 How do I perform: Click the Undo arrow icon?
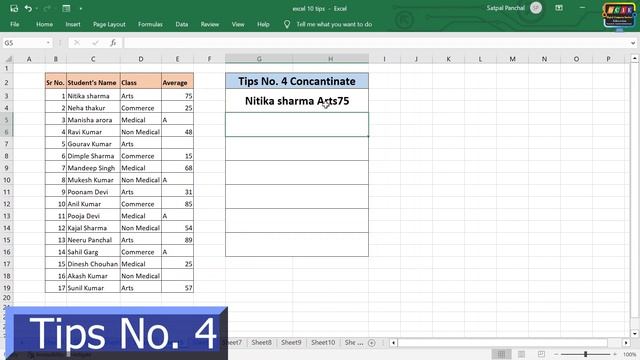[x=28, y=8]
